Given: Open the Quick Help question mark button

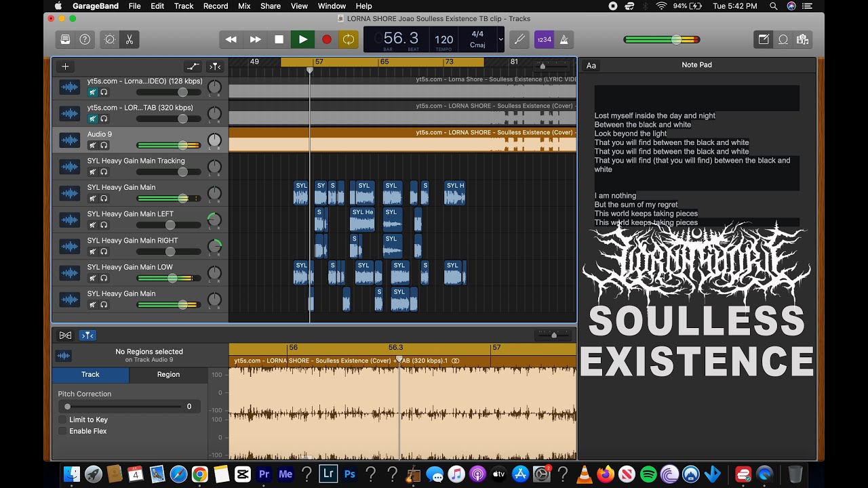Looking at the screenshot, I should click(85, 39).
